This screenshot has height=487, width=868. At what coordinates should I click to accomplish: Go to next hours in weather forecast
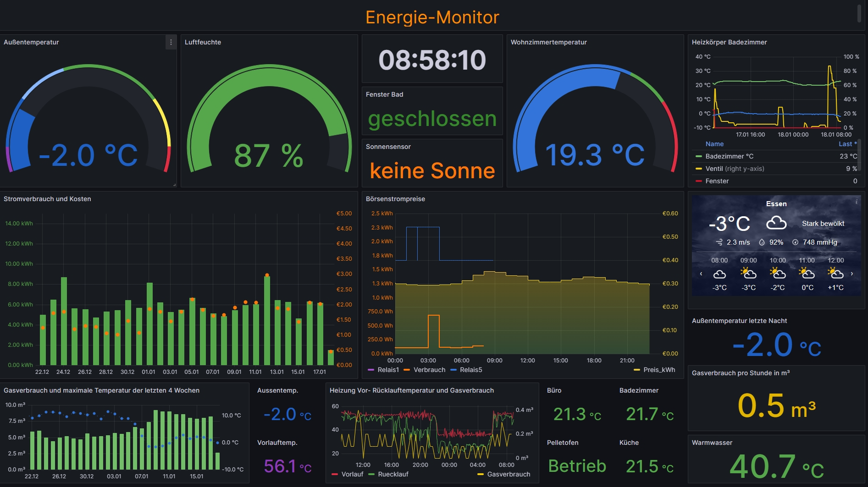(x=852, y=274)
